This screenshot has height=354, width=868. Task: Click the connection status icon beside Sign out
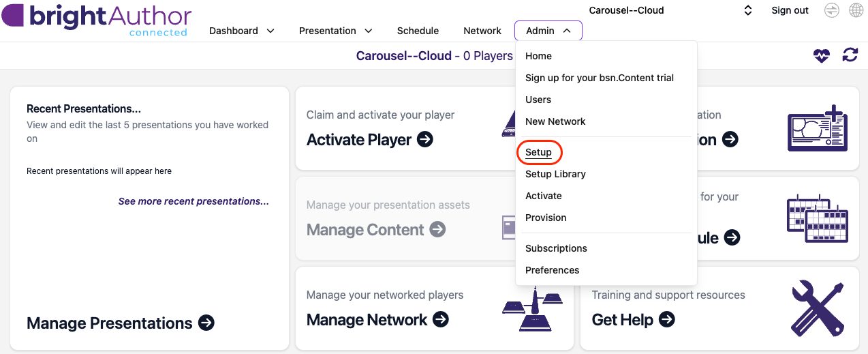tap(831, 10)
